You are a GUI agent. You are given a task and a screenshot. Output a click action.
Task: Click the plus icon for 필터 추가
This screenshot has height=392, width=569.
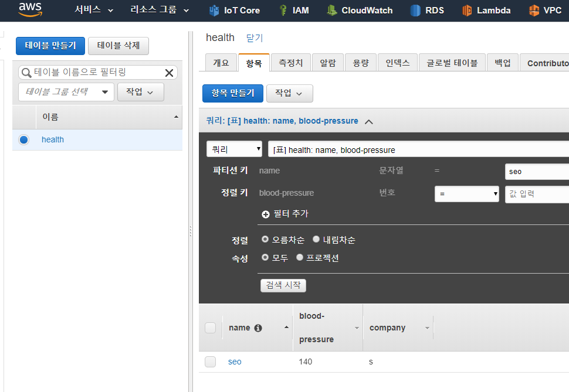[x=266, y=214]
